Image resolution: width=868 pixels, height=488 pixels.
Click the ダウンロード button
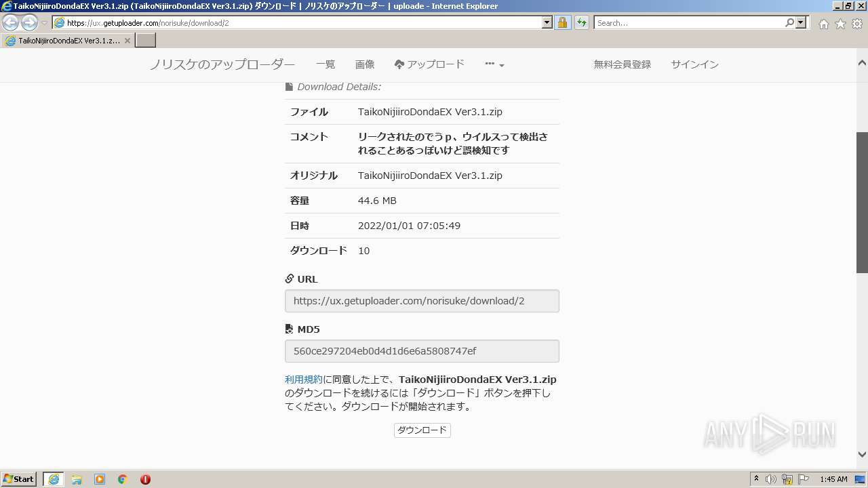click(422, 430)
